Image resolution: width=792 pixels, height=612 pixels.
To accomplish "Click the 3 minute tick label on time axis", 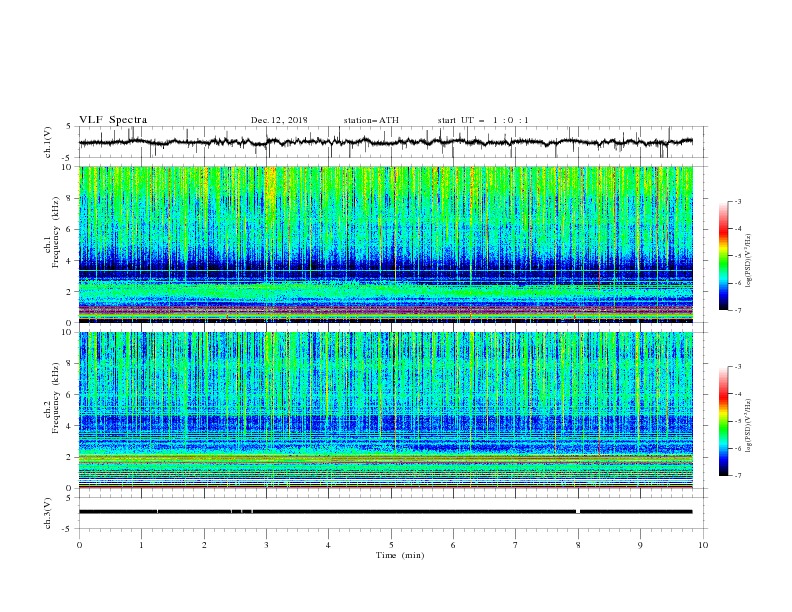I will (x=266, y=545).
